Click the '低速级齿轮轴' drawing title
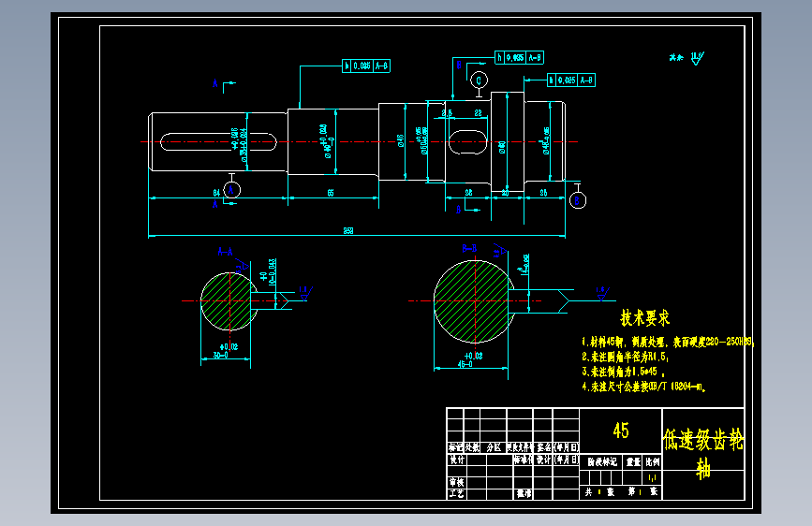The image size is (812, 526). point(703,454)
